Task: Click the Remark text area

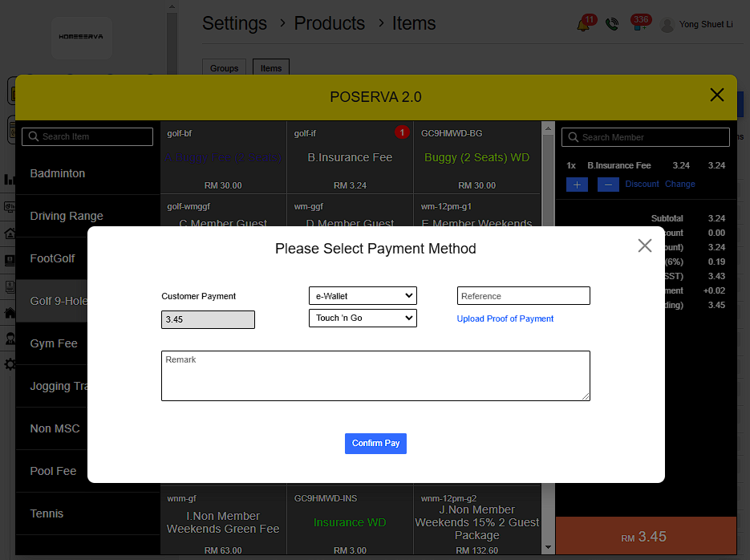Action: [375, 375]
